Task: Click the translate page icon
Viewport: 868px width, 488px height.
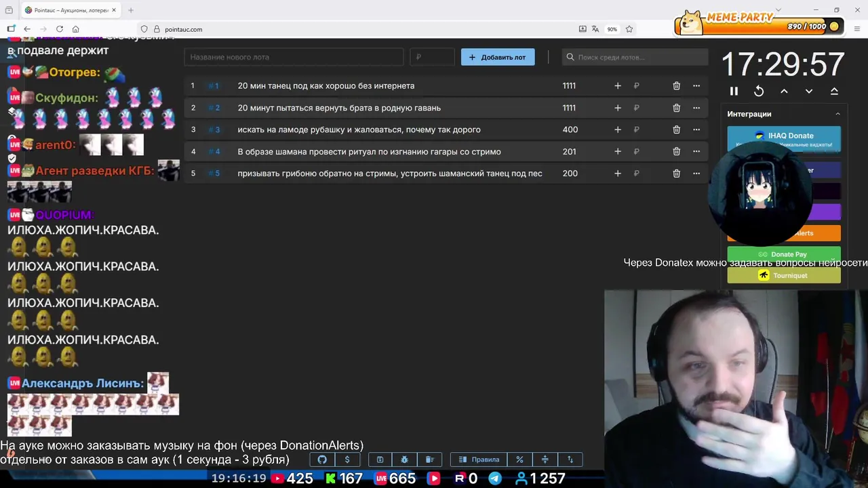Action: pos(595,29)
